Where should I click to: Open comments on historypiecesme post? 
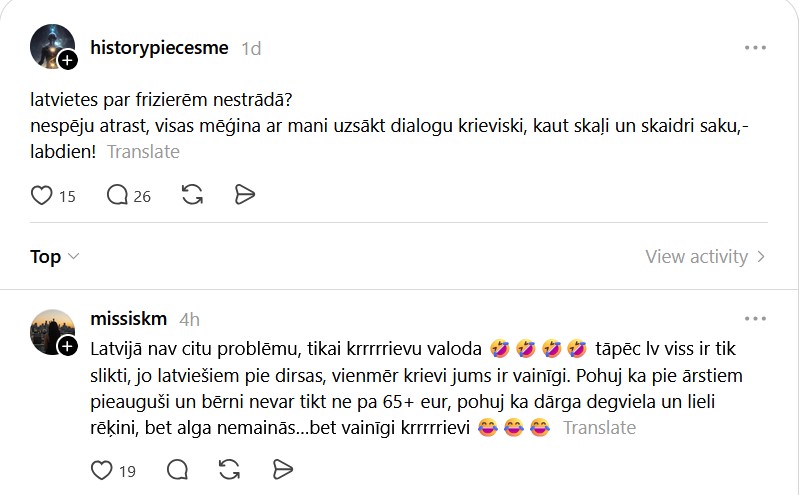[x=118, y=195]
